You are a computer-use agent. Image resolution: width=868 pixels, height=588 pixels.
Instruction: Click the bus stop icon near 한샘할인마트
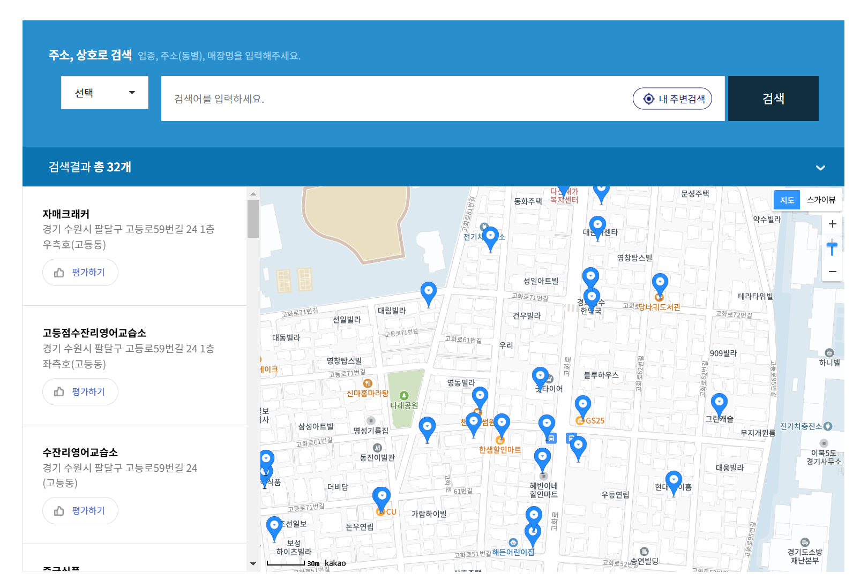click(x=551, y=439)
